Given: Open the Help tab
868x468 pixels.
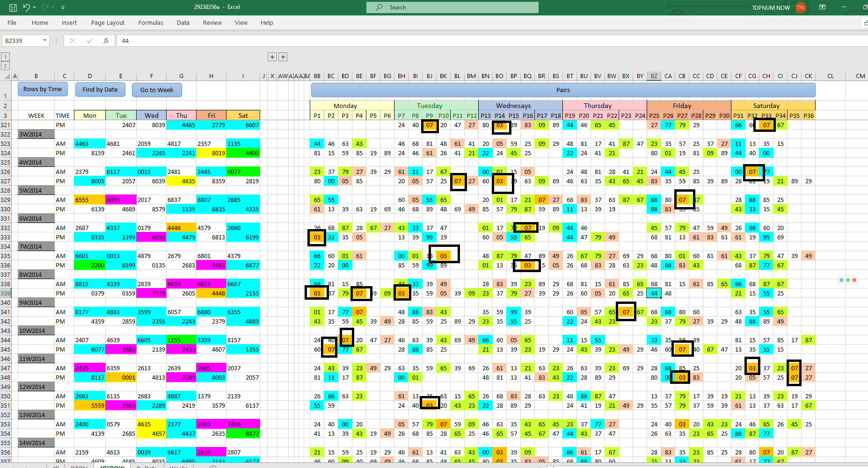Looking at the screenshot, I should coord(267,22).
